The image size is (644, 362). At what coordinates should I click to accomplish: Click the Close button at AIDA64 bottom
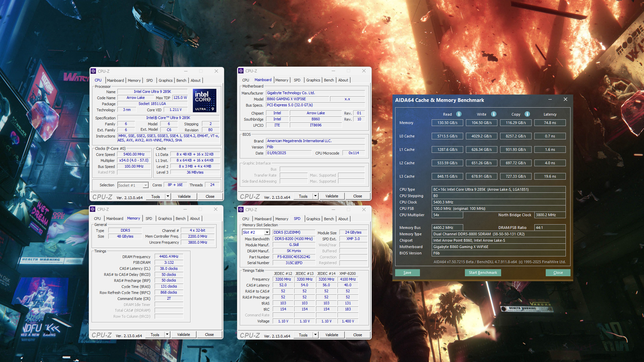[558, 273]
